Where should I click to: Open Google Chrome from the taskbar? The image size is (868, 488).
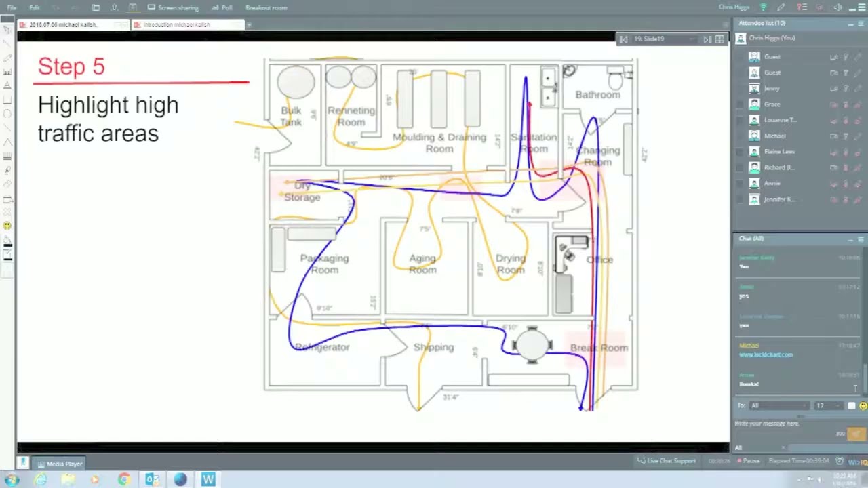(x=124, y=480)
